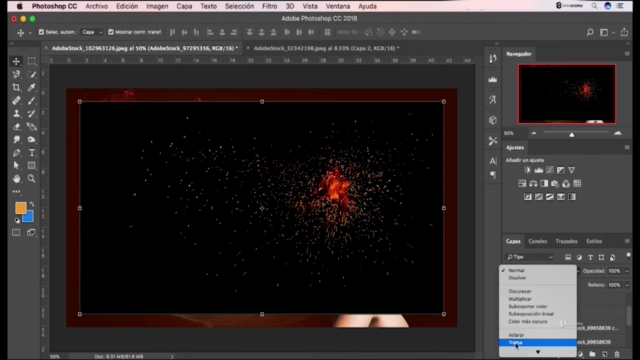Select the Rectangle shape tool

click(x=31, y=166)
